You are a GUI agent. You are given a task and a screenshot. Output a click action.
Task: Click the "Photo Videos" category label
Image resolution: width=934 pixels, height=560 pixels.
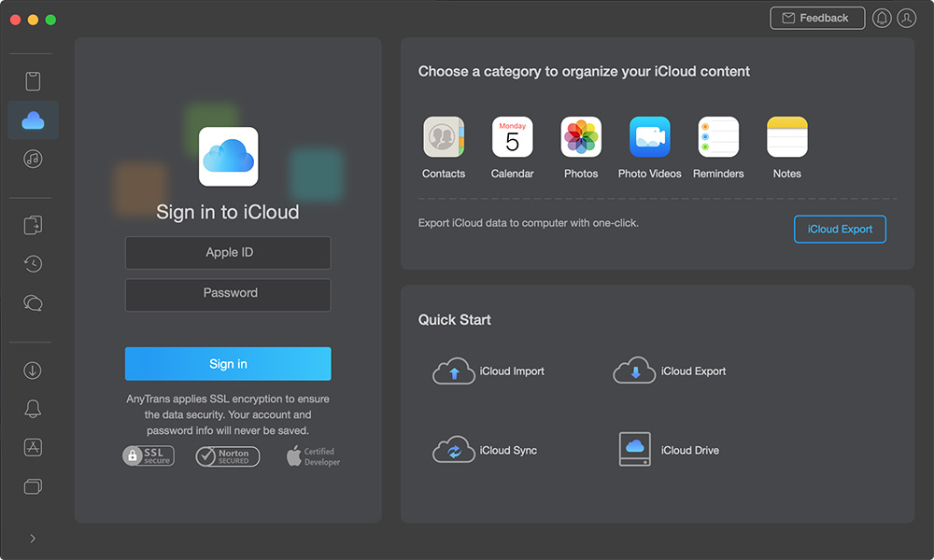(650, 174)
